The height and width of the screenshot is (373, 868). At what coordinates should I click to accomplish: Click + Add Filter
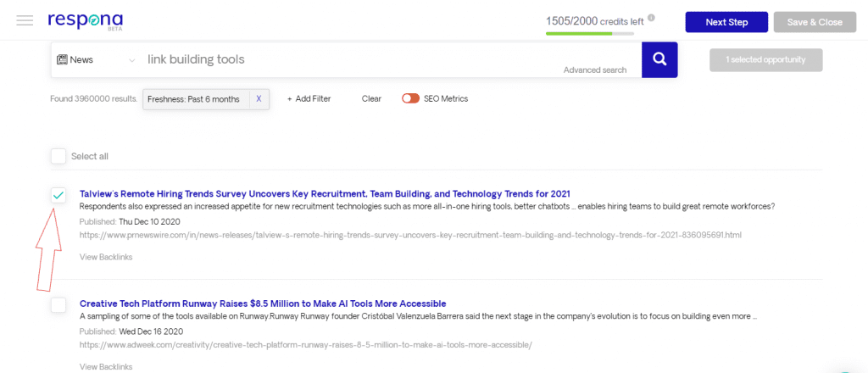pyautogui.click(x=309, y=98)
